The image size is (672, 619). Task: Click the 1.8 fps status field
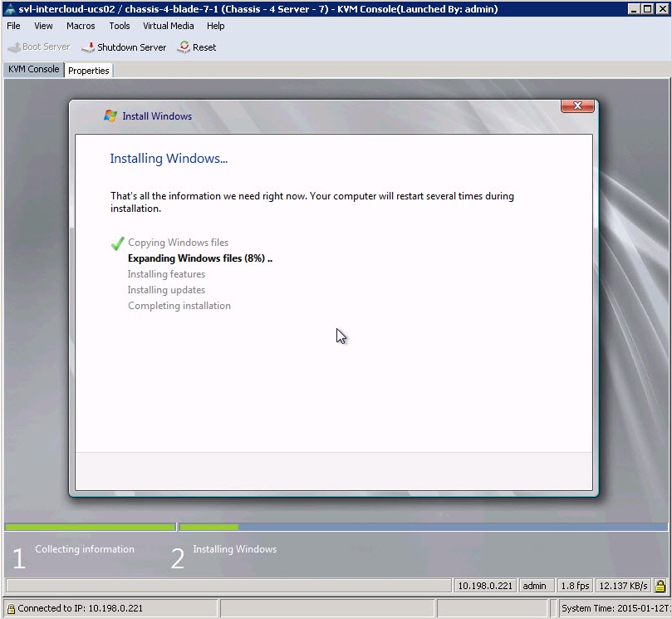click(575, 586)
